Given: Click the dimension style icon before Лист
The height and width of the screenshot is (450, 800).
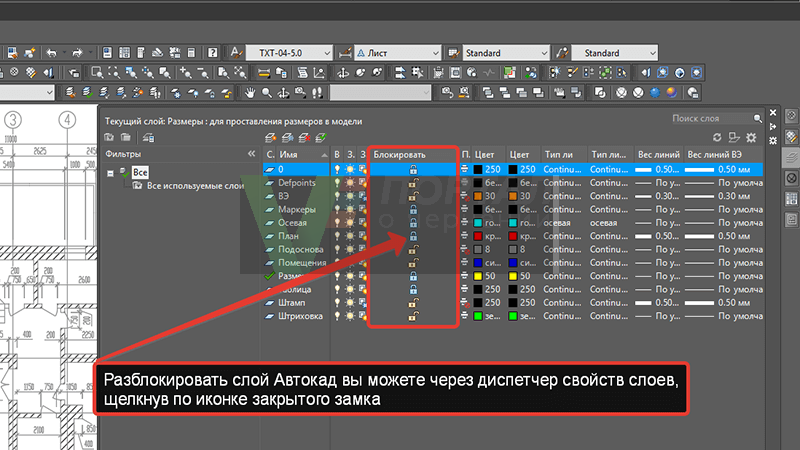Looking at the screenshot, I should point(345,53).
